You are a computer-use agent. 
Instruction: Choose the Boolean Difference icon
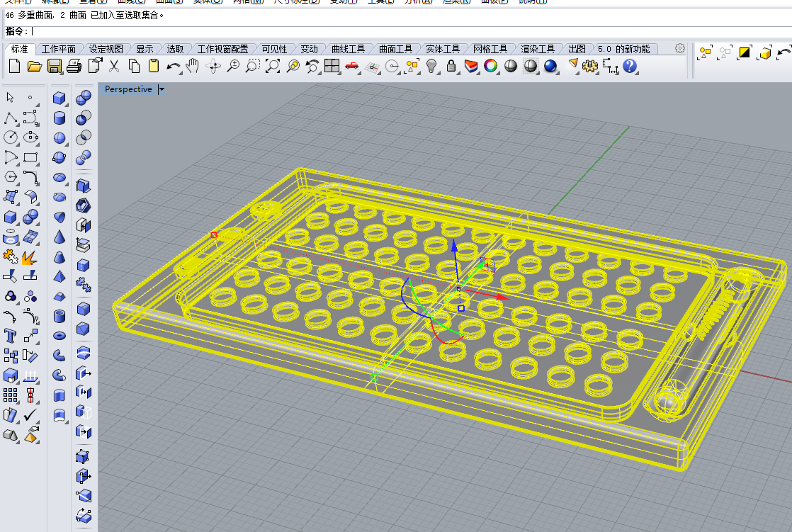[84, 118]
